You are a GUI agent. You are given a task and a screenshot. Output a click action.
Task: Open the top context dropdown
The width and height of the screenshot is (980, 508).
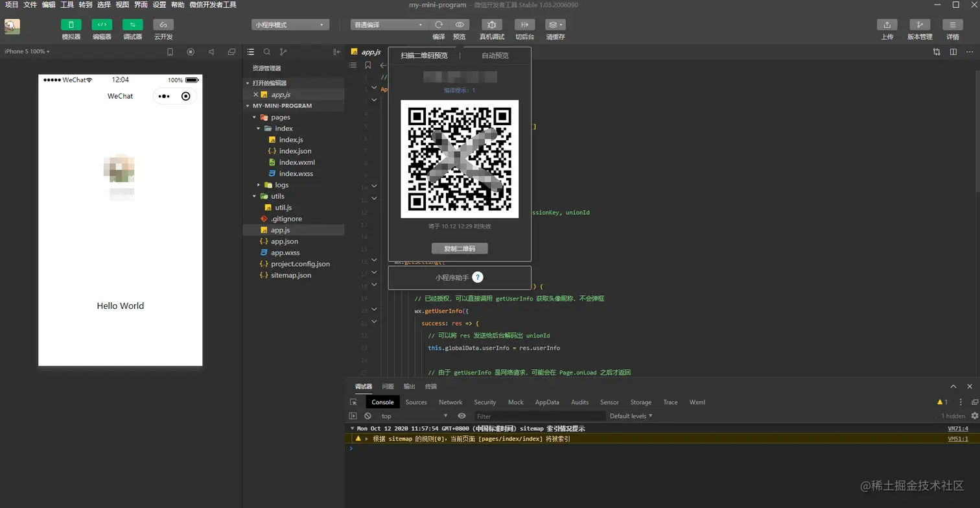[x=414, y=416]
